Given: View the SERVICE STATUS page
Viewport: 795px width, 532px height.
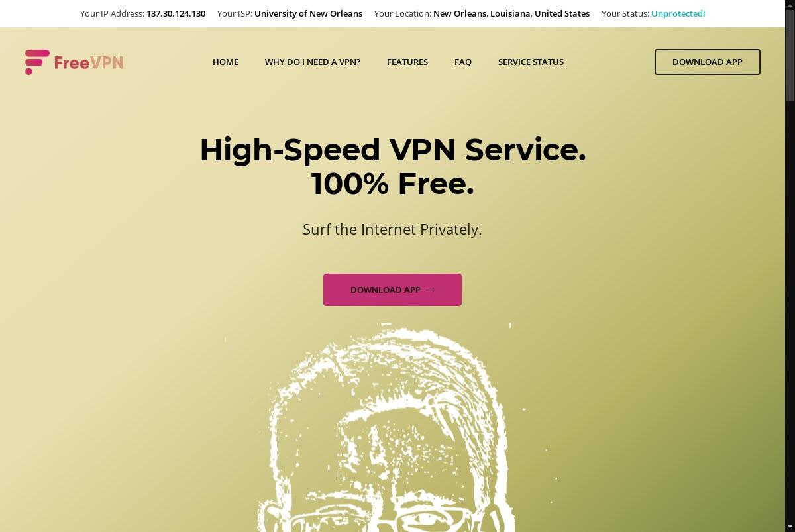Looking at the screenshot, I should [x=531, y=62].
